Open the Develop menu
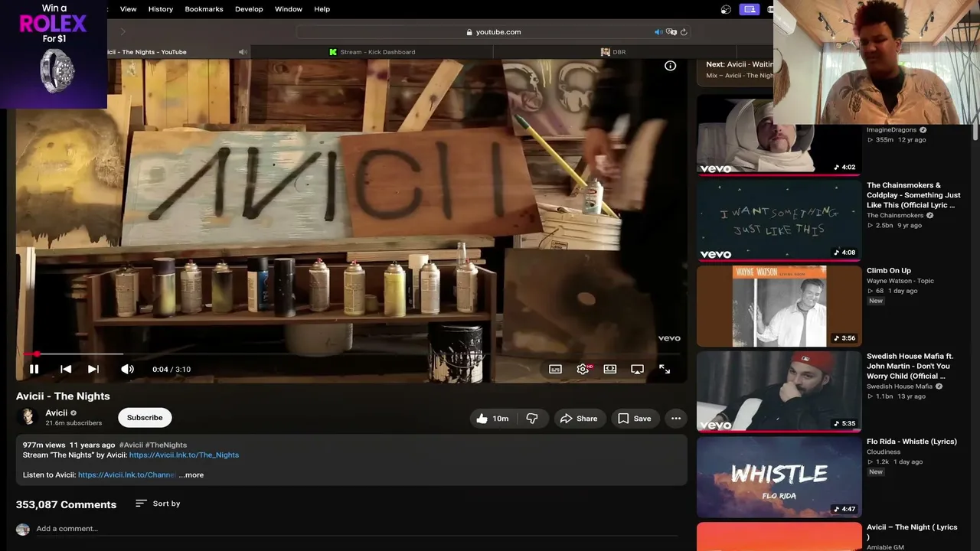The height and width of the screenshot is (551, 980). click(x=249, y=9)
